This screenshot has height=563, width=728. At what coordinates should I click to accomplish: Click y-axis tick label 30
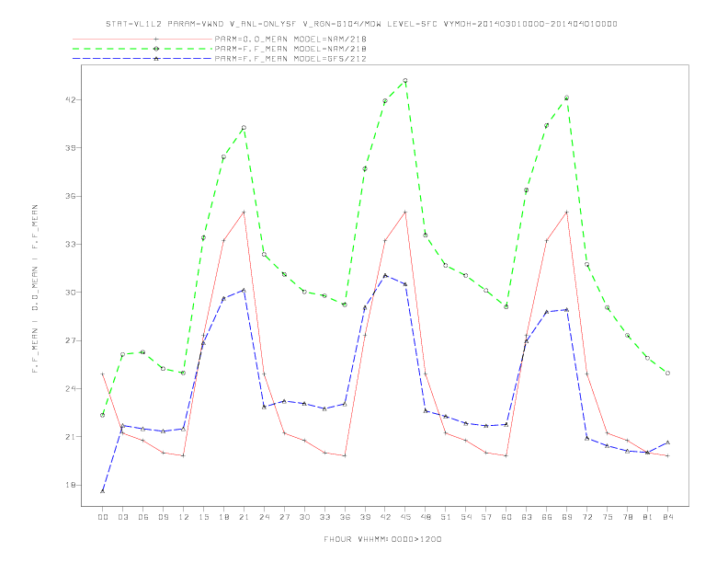[x=71, y=293]
